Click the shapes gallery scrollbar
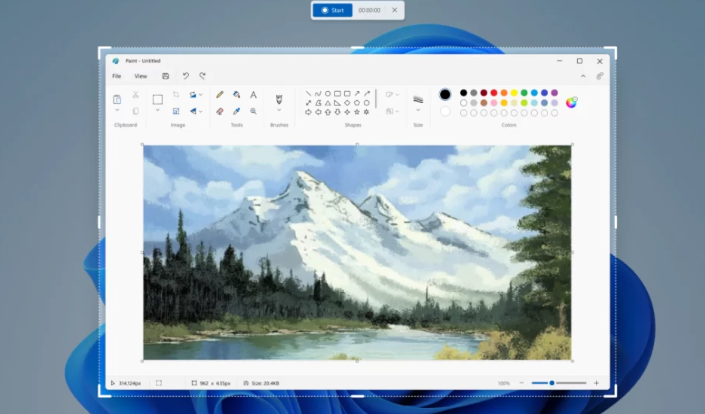 (376, 99)
